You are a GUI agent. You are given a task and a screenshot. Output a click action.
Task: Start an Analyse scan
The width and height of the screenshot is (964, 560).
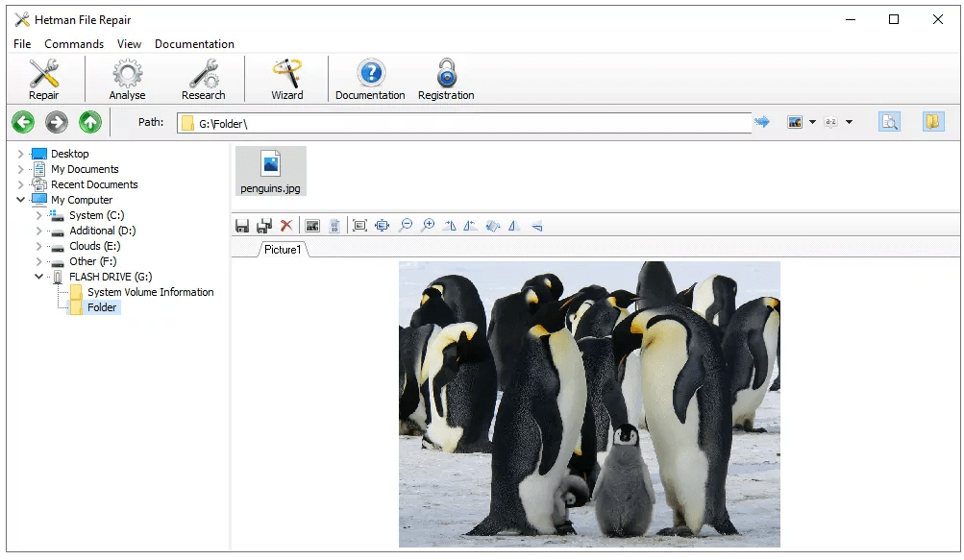click(x=125, y=77)
